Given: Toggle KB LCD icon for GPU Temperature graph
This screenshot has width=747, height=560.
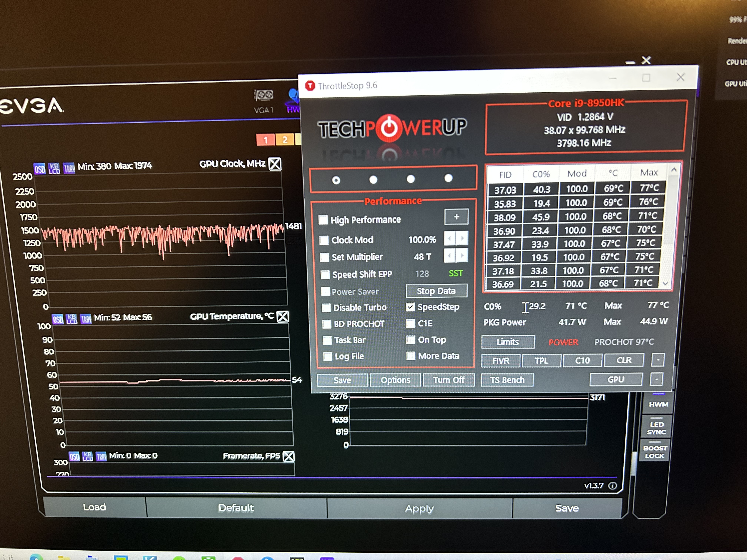Looking at the screenshot, I should click(x=72, y=319).
